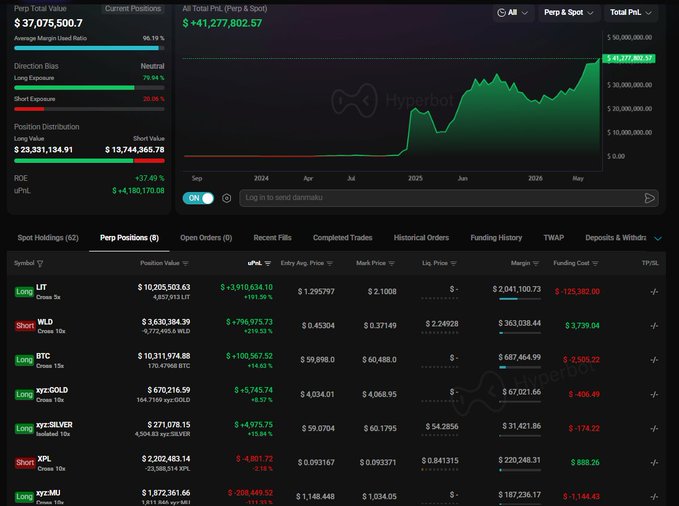The height and width of the screenshot is (506, 679).
Task: Click the Long badge on xyz:SILVER row
Action: [x=24, y=428]
